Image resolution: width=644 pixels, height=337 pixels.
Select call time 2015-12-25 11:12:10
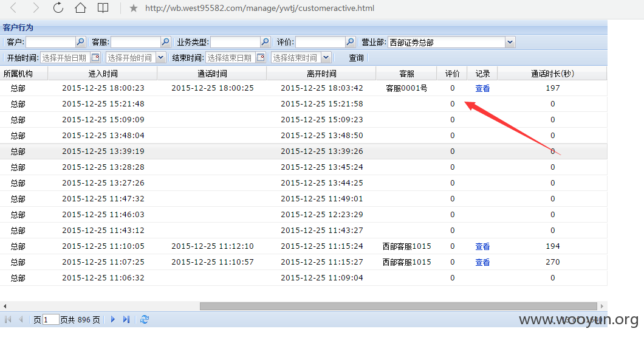click(213, 246)
